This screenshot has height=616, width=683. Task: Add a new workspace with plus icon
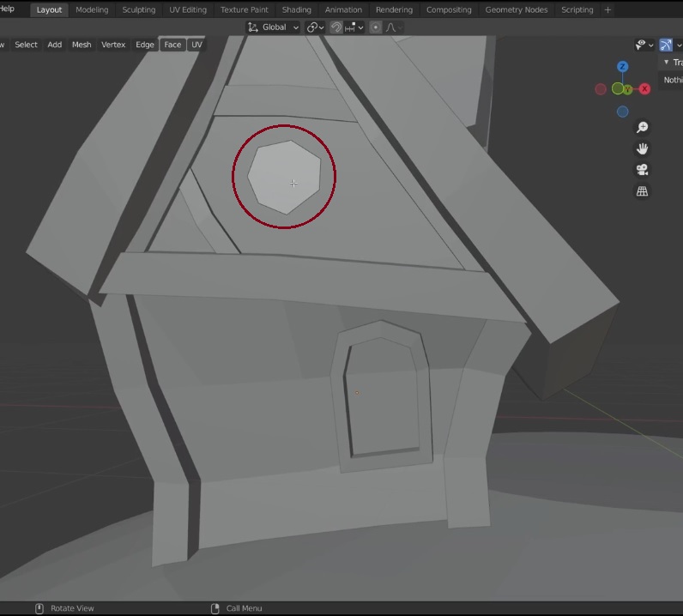(608, 10)
